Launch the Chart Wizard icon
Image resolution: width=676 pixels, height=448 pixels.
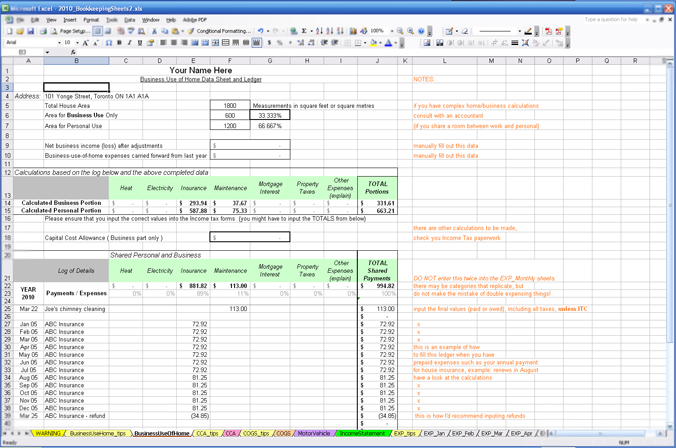(x=353, y=31)
